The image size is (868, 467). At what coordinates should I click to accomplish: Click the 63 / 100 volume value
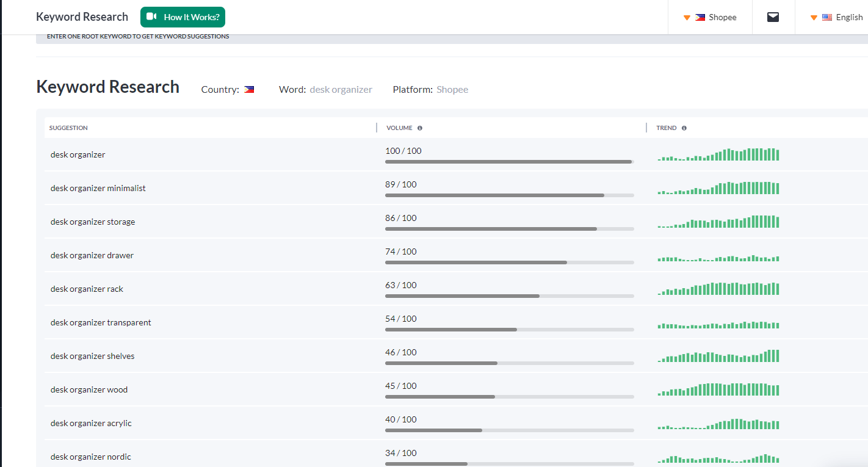pyautogui.click(x=401, y=285)
